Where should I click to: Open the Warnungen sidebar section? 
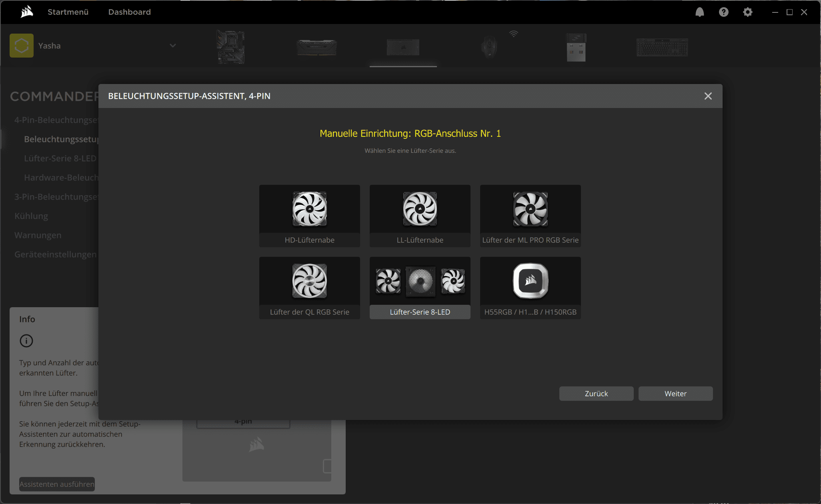(38, 235)
